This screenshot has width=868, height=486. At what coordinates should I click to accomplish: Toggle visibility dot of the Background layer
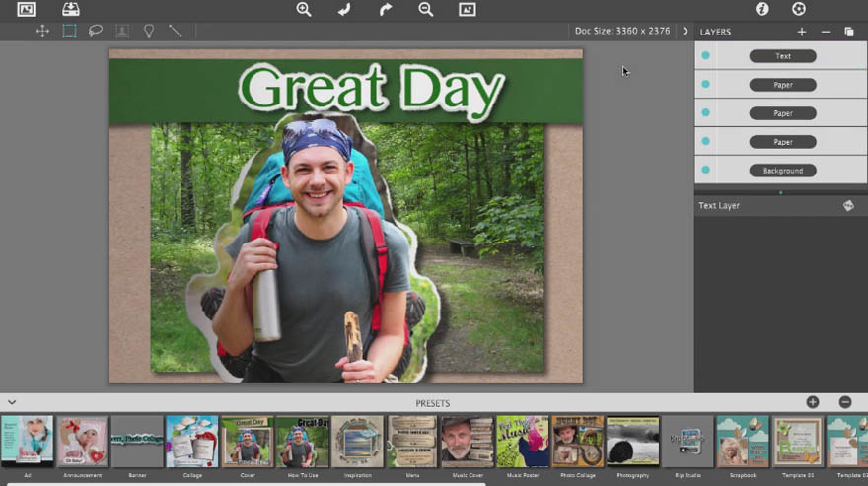pyautogui.click(x=705, y=171)
